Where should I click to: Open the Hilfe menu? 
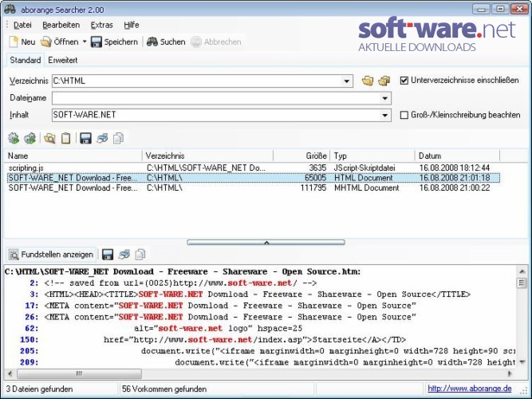pos(132,25)
